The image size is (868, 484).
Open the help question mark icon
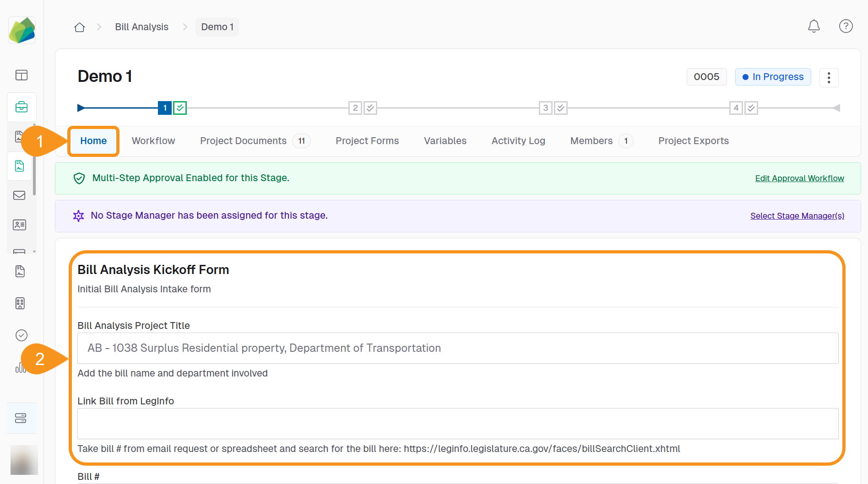846,26
